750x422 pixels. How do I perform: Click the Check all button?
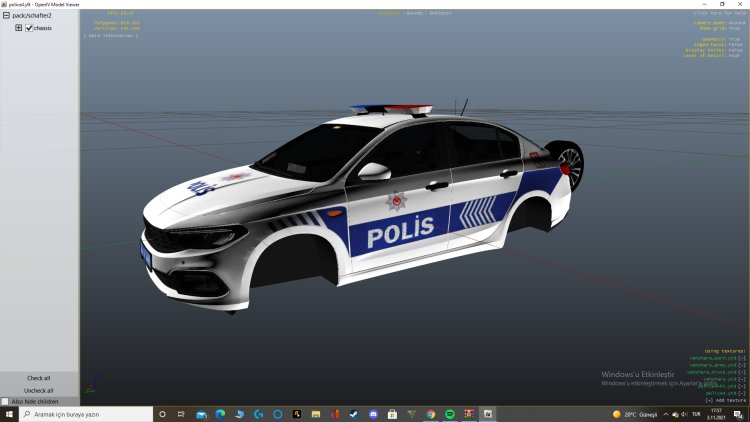coord(39,378)
